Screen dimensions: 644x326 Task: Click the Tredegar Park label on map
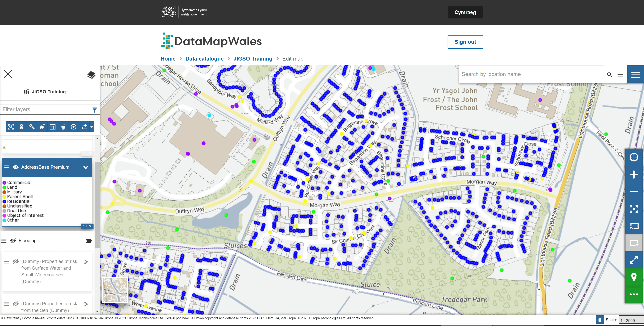464,299
